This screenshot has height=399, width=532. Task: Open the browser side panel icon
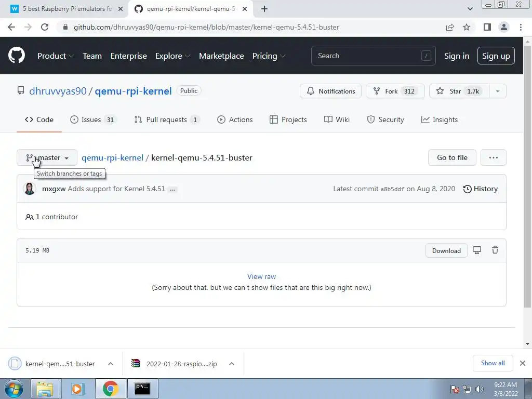pos(487,27)
